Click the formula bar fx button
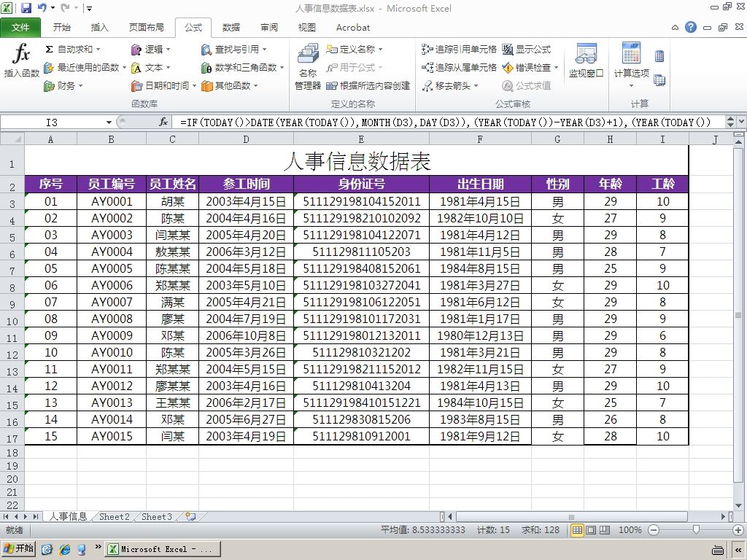 tap(163, 122)
